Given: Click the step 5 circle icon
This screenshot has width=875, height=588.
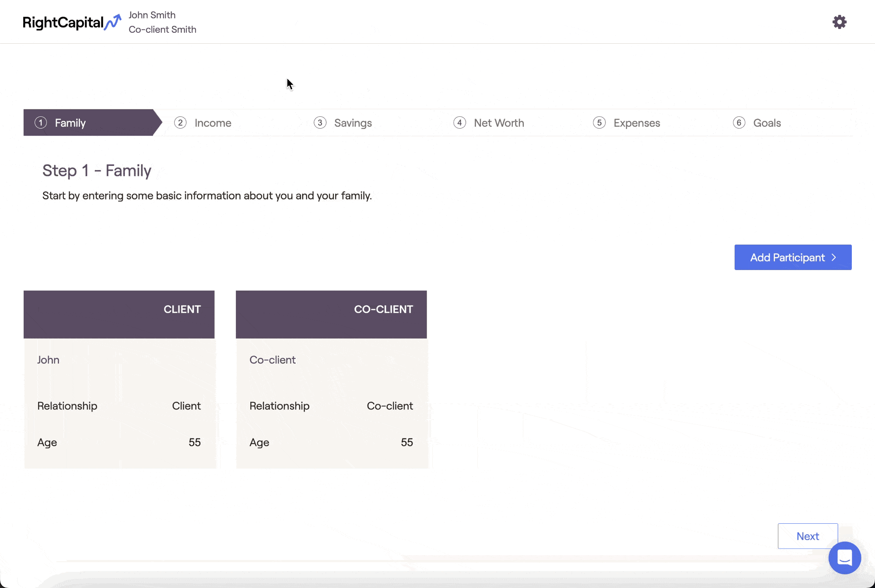Looking at the screenshot, I should (x=599, y=123).
